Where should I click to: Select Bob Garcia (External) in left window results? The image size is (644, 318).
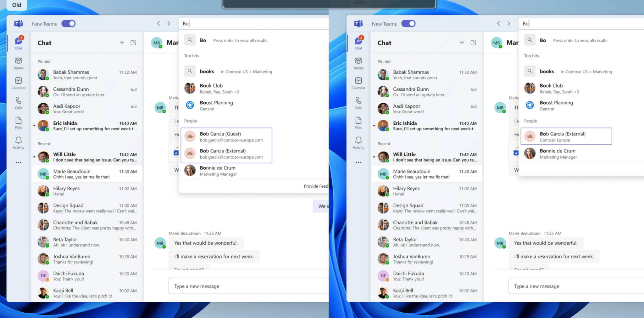226,154
